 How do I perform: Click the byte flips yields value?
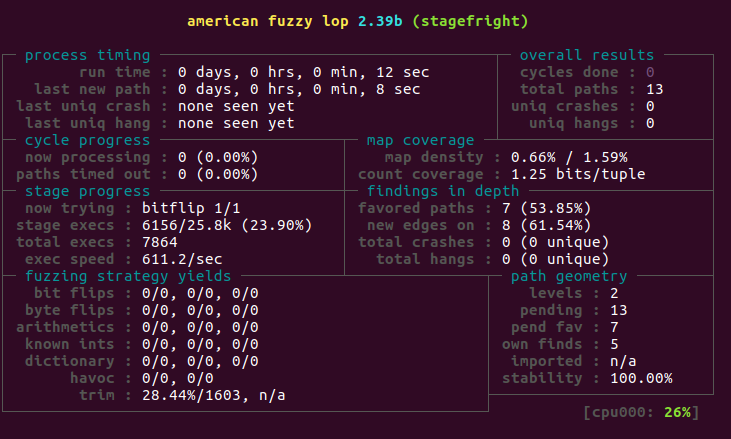click(200, 310)
